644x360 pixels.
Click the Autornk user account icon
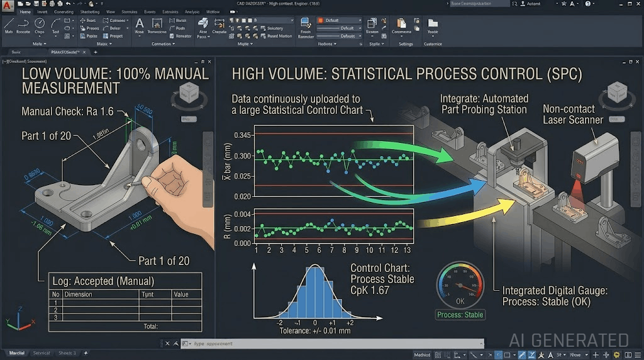click(x=523, y=4)
